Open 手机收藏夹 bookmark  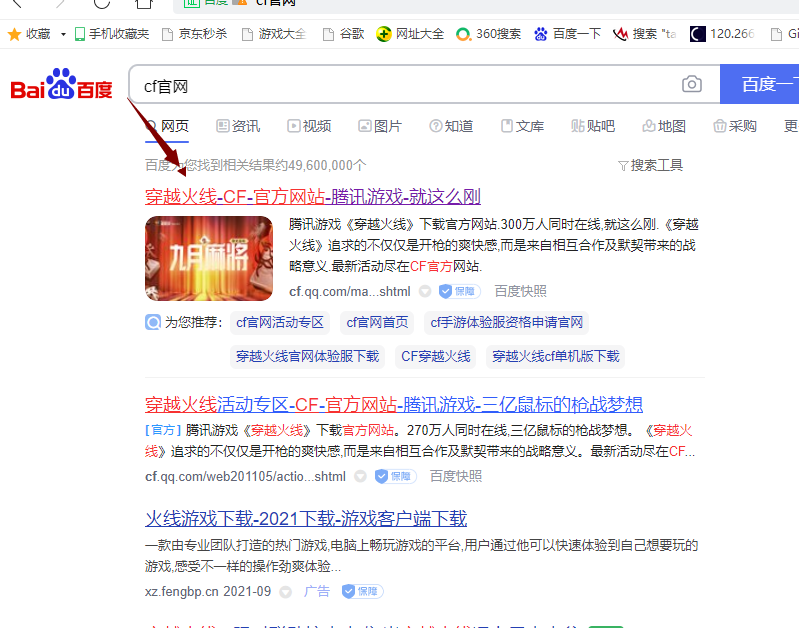(112, 34)
